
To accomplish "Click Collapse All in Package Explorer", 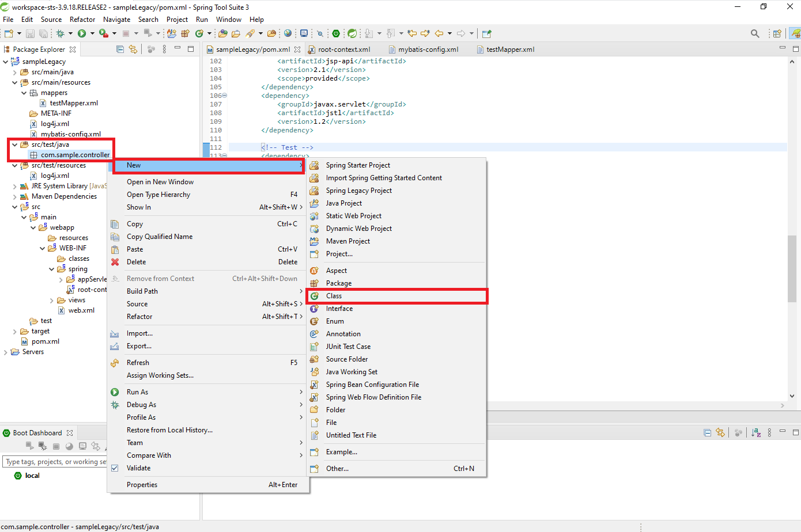I will (x=120, y=49).
